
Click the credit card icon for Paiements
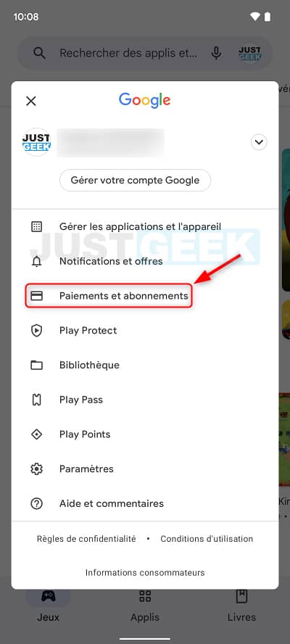click(36, 296)
